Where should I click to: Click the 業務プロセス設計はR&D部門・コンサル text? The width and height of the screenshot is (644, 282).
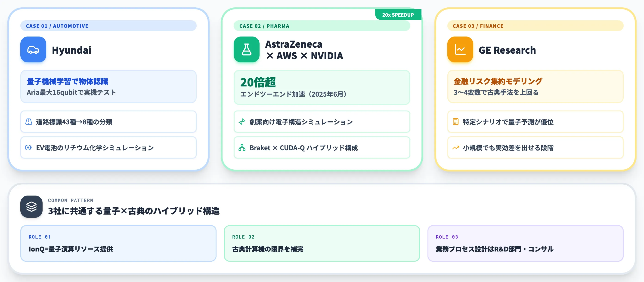(x=495, y=249)
